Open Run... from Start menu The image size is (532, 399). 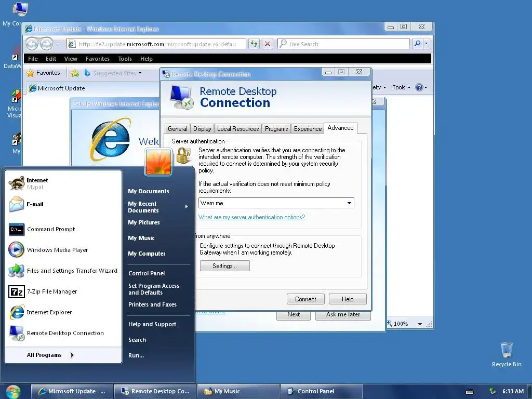coord(136,355)
